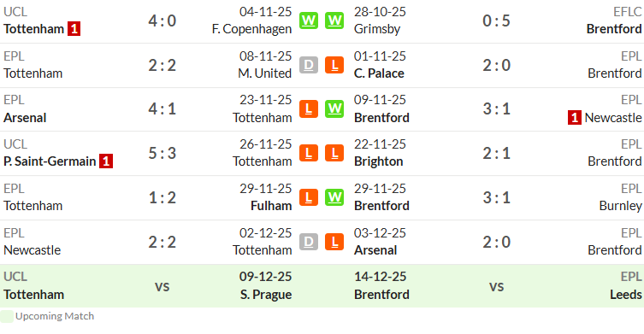Click the S. Prague upcoming opponent
Image resolution: width=644 pixels, height=334 pixels.
click(266, 295)
